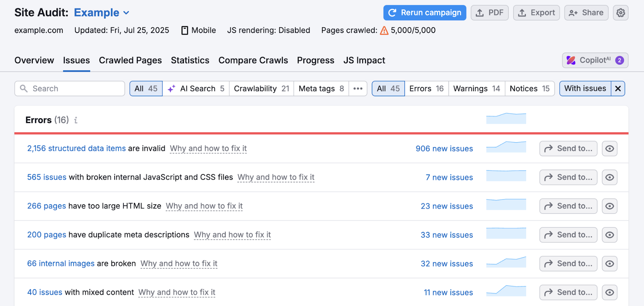Viewport: 644px width, 306px height.
Task: Click the pages crawled warning triangle
Action: tap(384, 31)
